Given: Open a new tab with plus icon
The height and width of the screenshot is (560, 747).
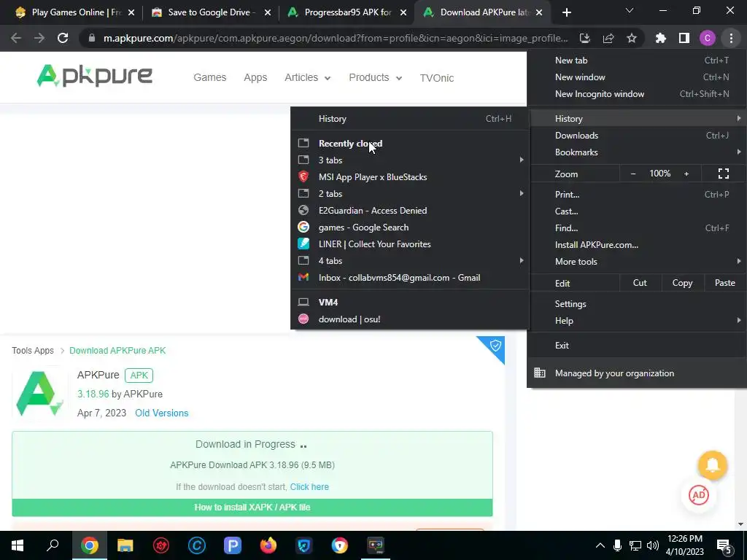Looking at the screenshot, I should [566, 12].
